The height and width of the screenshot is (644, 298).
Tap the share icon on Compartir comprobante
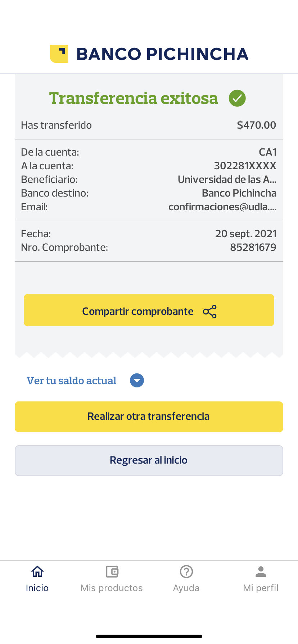click(x=210, y=312)
